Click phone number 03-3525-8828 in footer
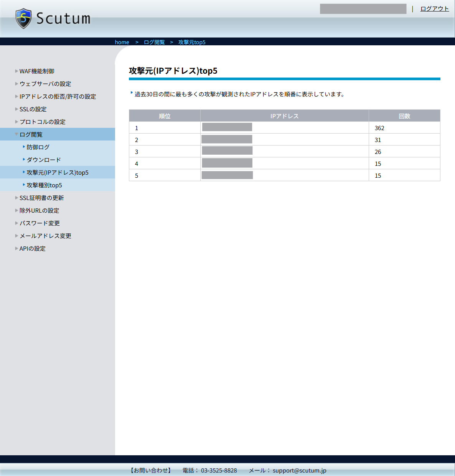455x476 pixels. 219,470
